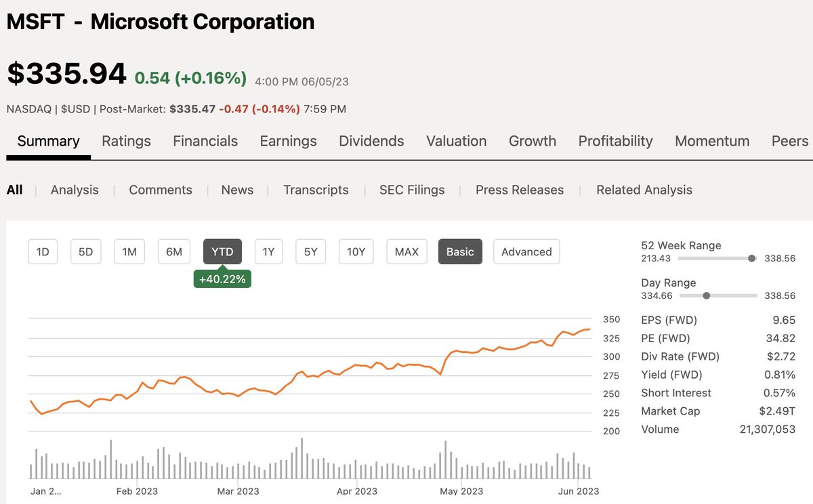Image resolution: width=813 pixels, height=504 pixels.
Task: Click Short Interest value 0.57%
Action: pyautogui.click(x=780, y=393)
